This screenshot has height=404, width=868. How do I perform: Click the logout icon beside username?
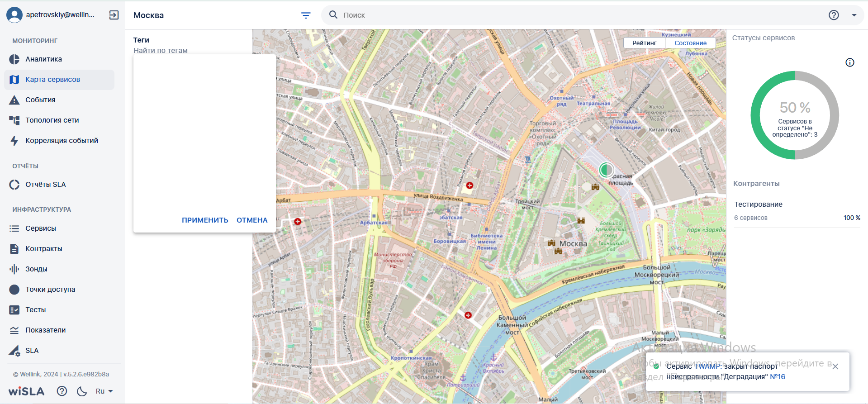[x=114, y=15]
